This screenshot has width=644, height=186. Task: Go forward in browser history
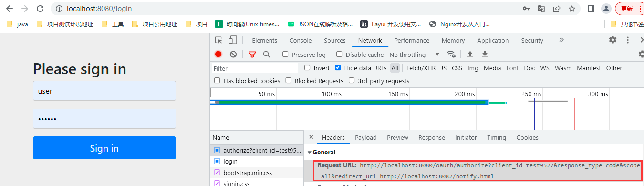coord(25,9)
